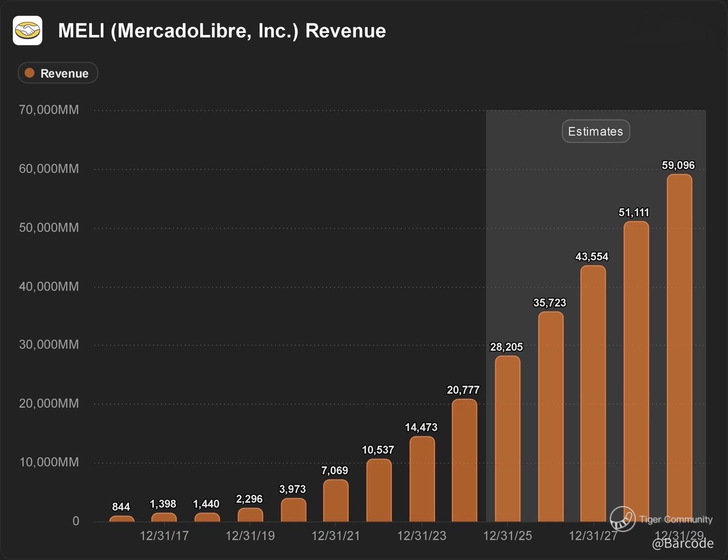Toggle the Revenue legend series

click(x=58, y=73)
